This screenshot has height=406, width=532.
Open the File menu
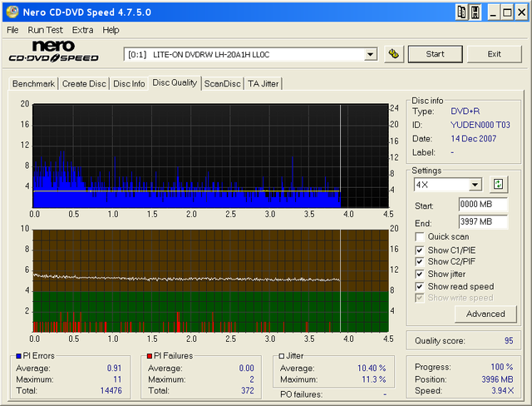coord(13,30)
